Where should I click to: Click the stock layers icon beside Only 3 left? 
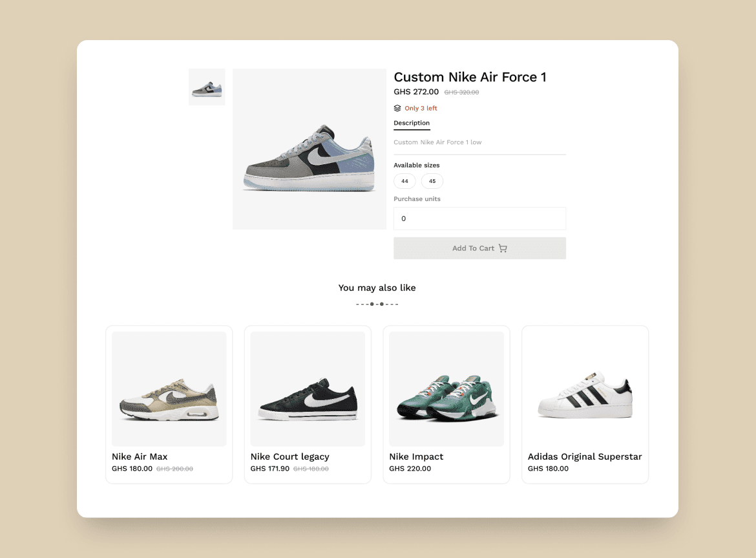pos(399,108)
